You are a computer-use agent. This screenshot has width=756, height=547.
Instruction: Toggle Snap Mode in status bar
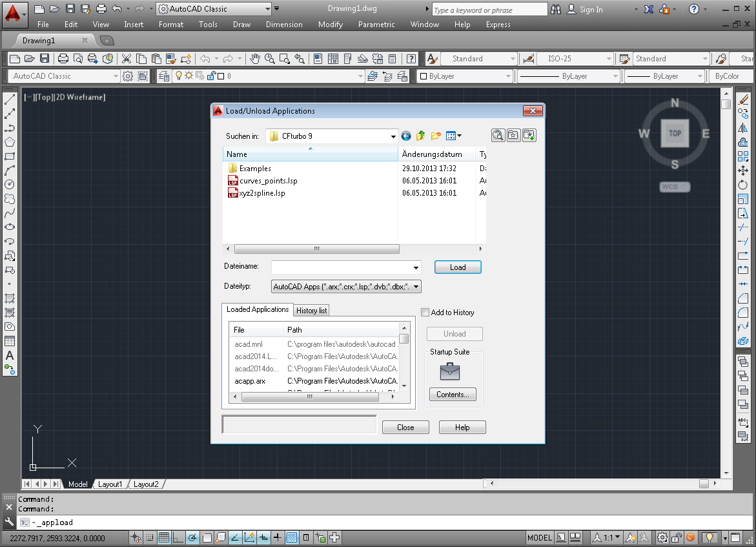[x=150, y=537]
